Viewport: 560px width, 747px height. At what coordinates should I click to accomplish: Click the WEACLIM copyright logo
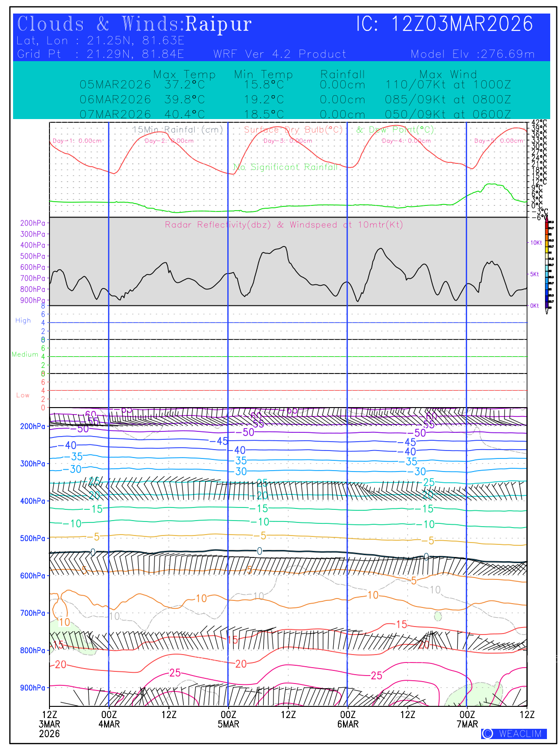(514, 733)
